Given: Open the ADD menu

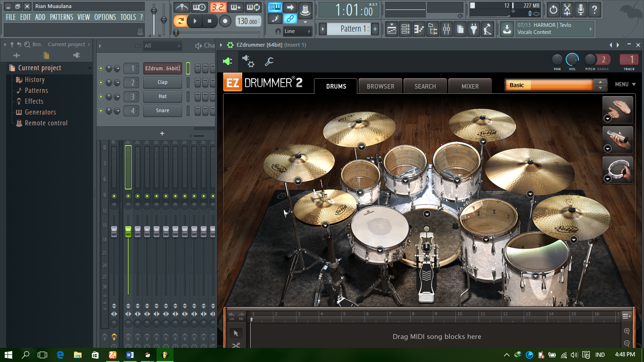Looking at the screenshot, I should (41, 17).
